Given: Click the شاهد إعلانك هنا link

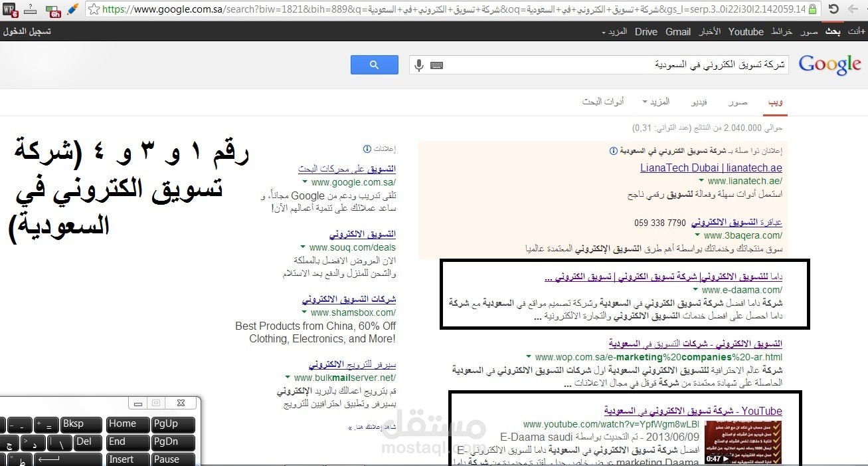Looking at the screenshot, I should pyautogui.click(x=372, y=427).
